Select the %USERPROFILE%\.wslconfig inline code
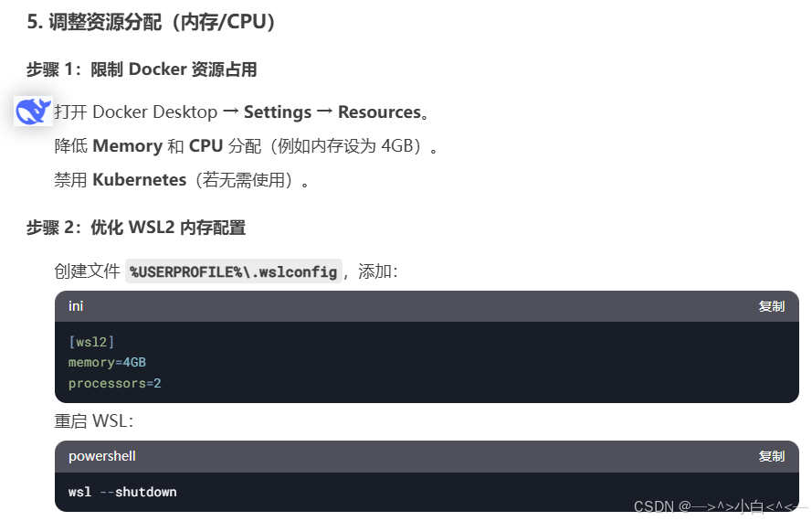 pos(234,271)
